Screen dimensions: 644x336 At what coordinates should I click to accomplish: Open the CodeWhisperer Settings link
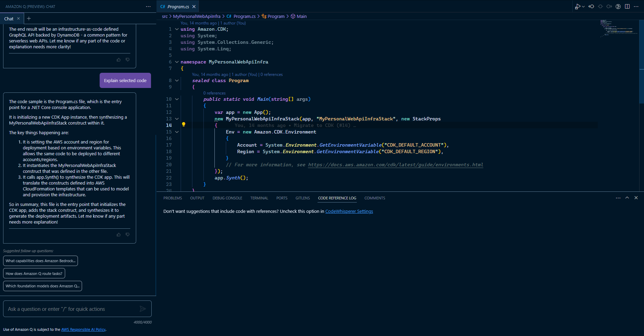point(349,211)
